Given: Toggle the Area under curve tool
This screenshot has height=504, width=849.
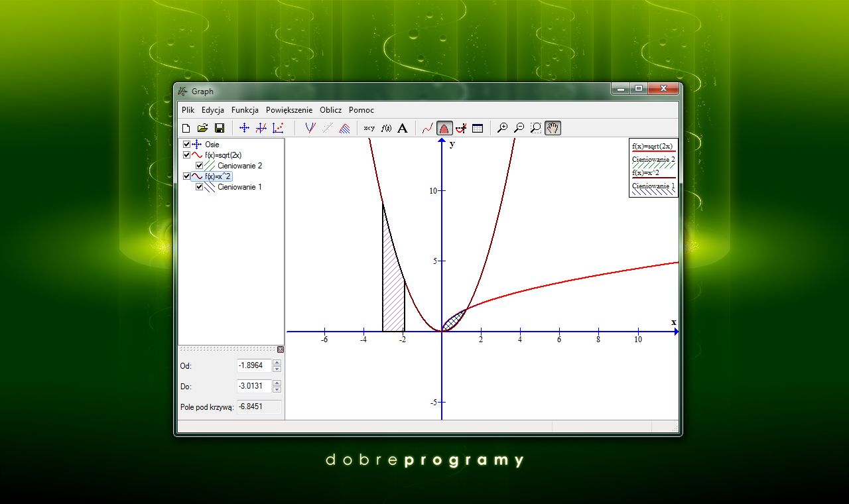Looking at the screenshot, I should pyautogui.click(x=444, y=128).
